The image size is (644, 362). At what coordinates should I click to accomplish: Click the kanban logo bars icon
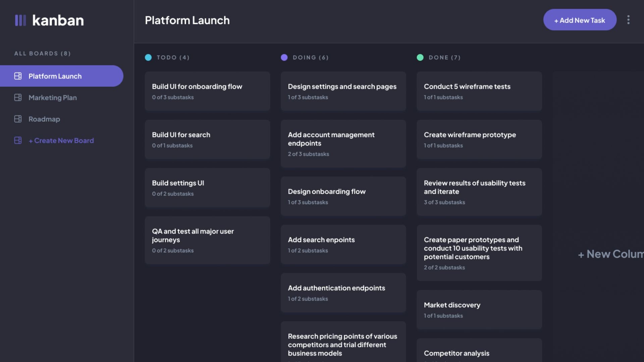pyautogui.click(x=20, y=20)
